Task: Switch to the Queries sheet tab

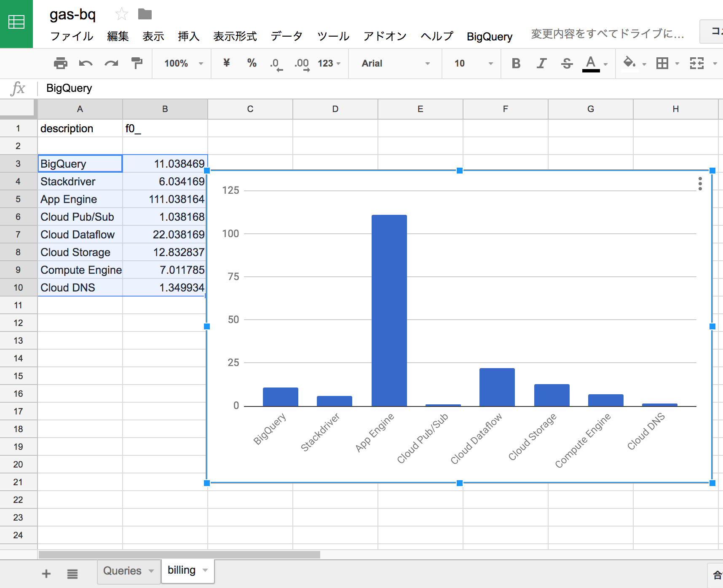Action: point(122,571)
